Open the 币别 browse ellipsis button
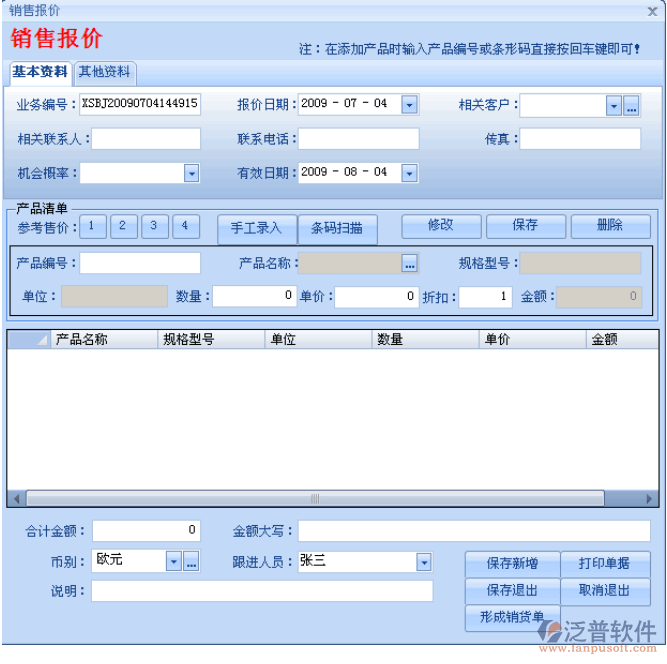 coord(191,561)
